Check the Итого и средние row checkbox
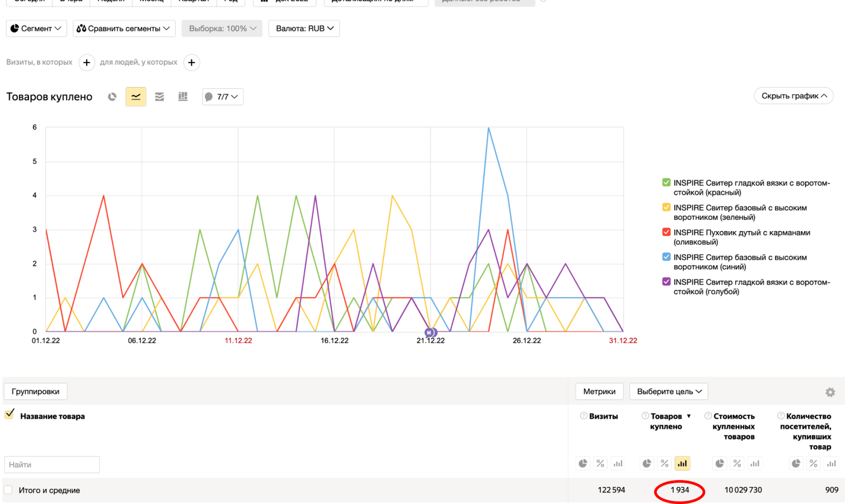 click(x=8, y=490)
